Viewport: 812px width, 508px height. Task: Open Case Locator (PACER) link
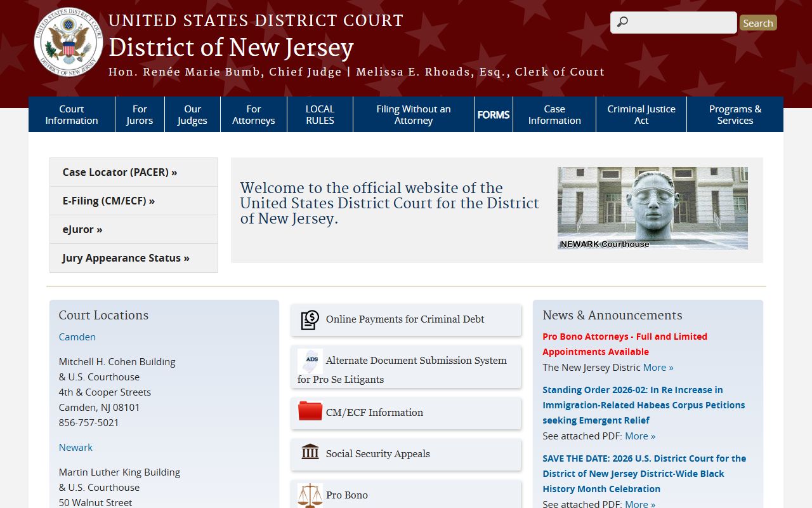[x=134, y=172]
